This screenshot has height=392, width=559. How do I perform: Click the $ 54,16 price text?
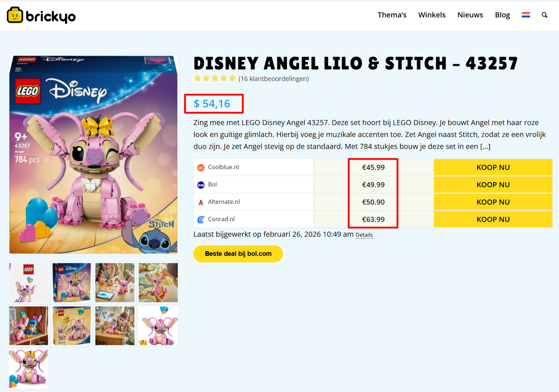[x=212, y=104]
